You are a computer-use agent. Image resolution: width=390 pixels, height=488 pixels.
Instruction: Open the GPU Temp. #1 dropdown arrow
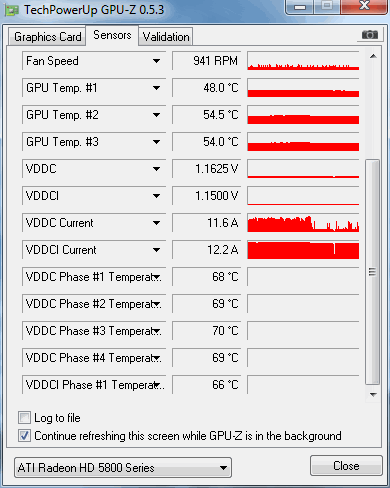click(x=156, y=88)
